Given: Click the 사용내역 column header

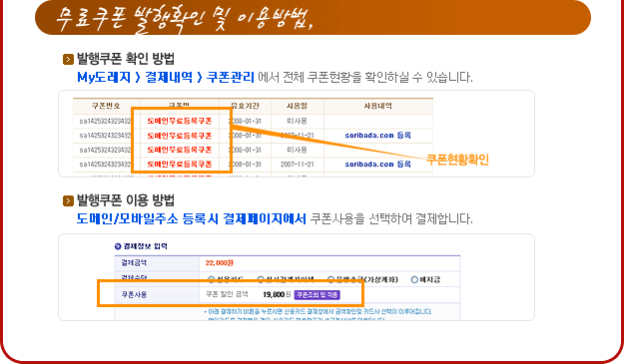Looking at the screenshot, I should point(377,106).
